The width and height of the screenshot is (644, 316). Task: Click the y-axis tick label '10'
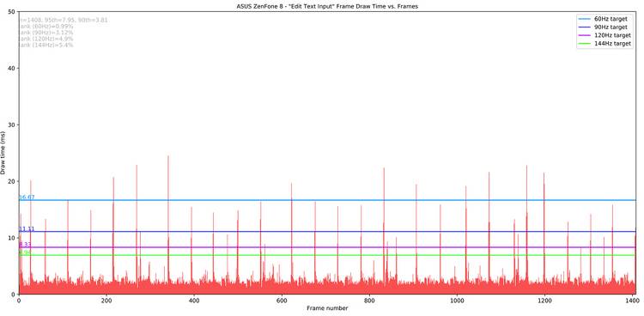pos(12,238)
